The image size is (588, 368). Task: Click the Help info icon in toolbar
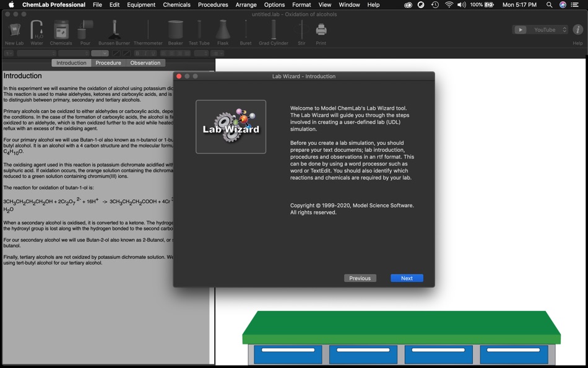(577, 30)
